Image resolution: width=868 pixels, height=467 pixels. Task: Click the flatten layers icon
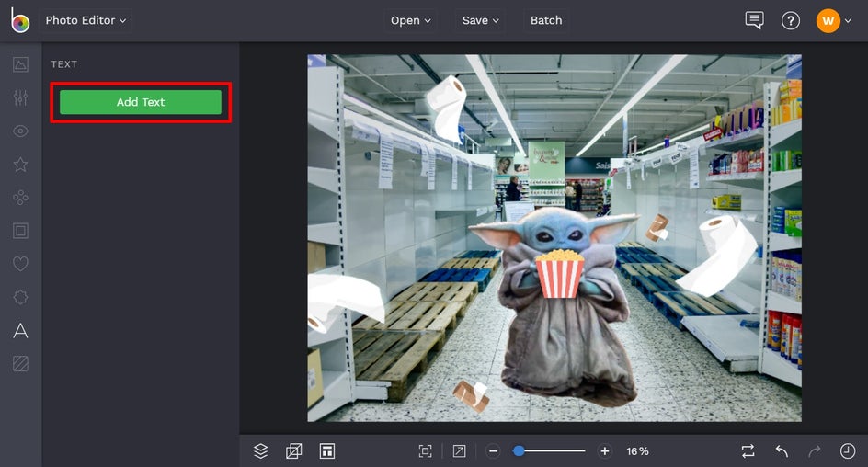click(294, 451)
